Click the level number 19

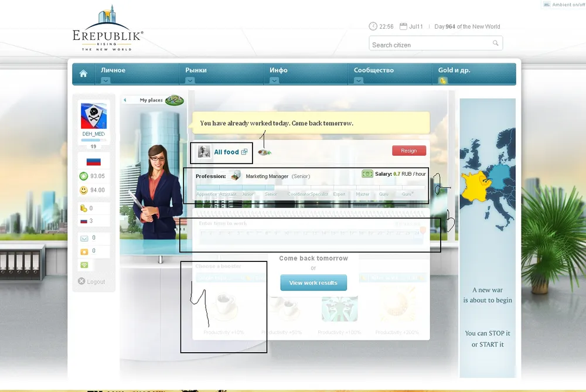tap(93, 146)
